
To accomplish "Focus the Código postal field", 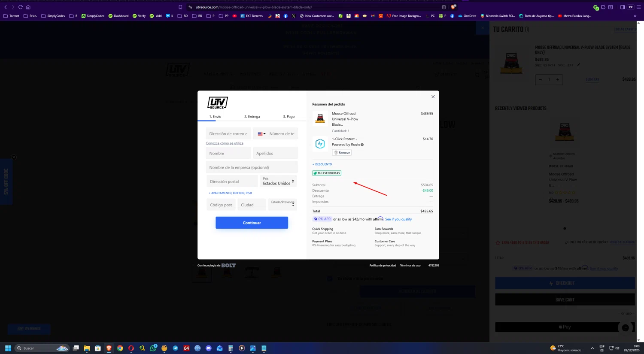I will 221,205.
